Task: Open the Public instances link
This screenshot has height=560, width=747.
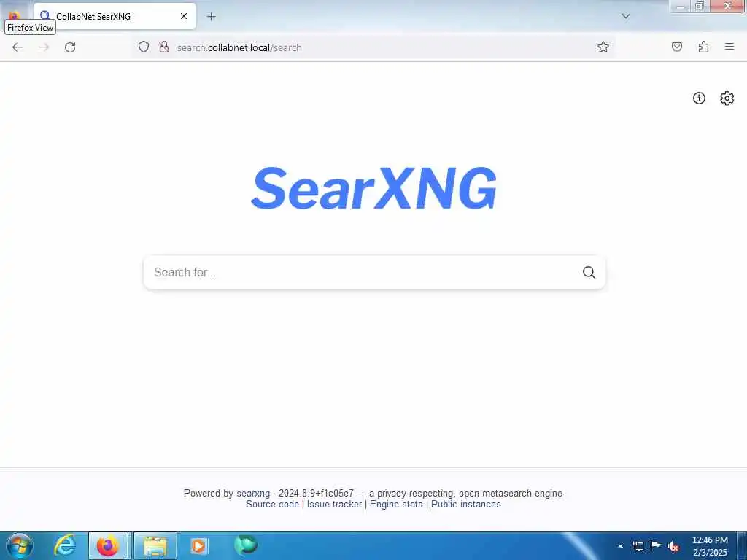Action: (466, 505)
